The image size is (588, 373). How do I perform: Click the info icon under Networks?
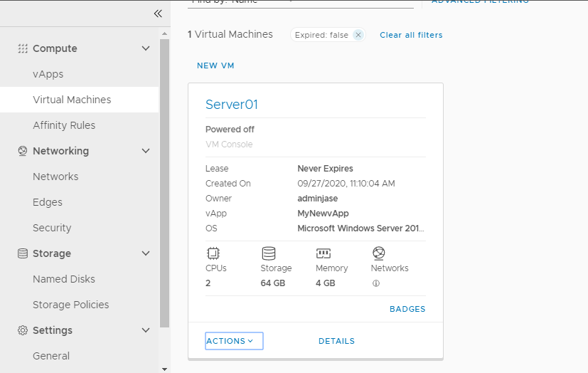375,283
